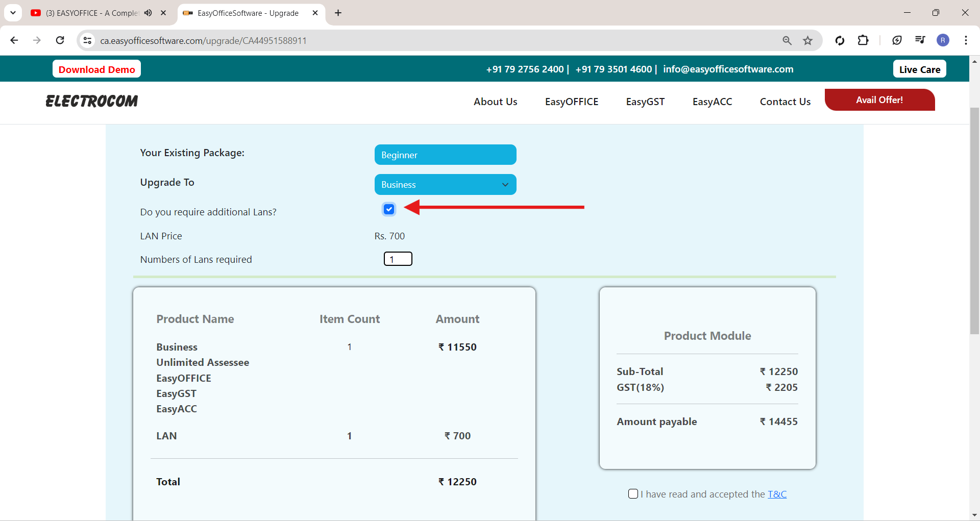Expand the Upgrade To Business dropdown
The height and width of the screenshot is (521, 980).
(x=445, y=185)
